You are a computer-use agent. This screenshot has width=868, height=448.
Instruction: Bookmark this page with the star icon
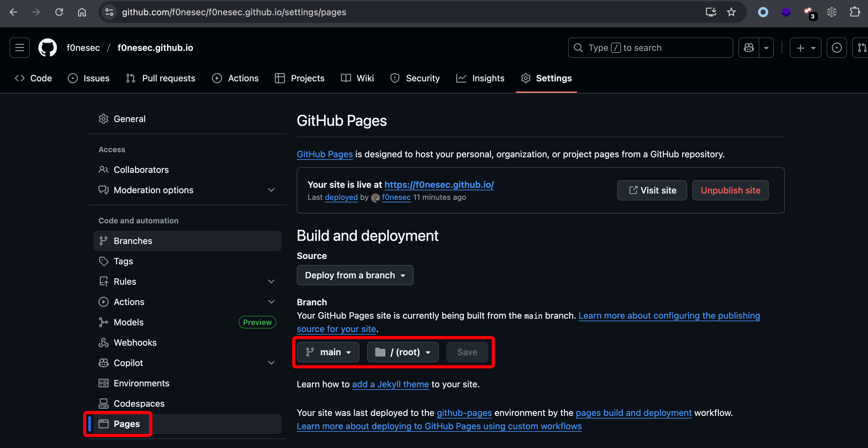pyautogui.click(x=731, y=12)
